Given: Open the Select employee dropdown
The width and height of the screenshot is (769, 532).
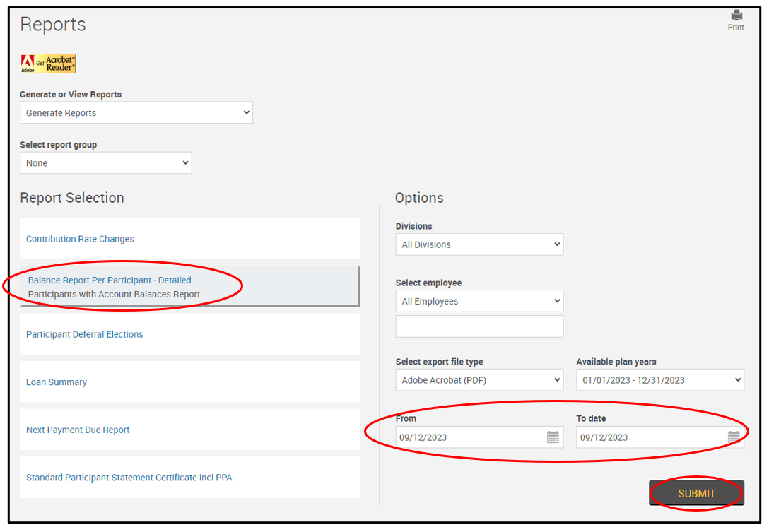Looking at the screenshot, I should (479, 302).
